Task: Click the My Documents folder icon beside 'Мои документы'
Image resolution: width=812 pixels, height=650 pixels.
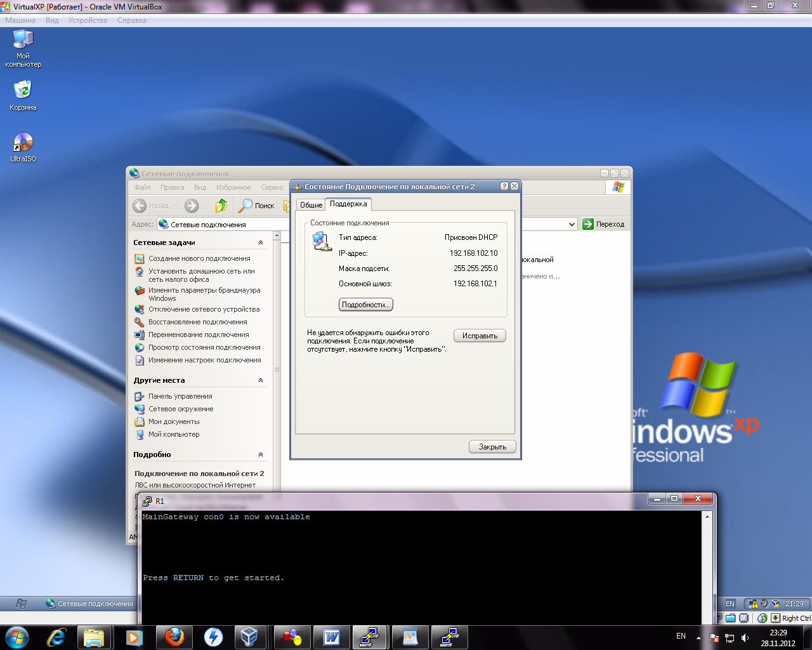Action: 140,422
